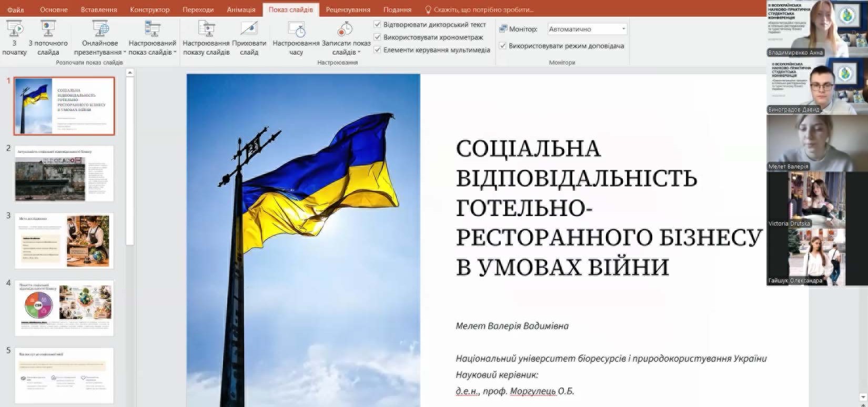
Task: Start slideshow from current slide icon
Action: [x=48, y=29]
